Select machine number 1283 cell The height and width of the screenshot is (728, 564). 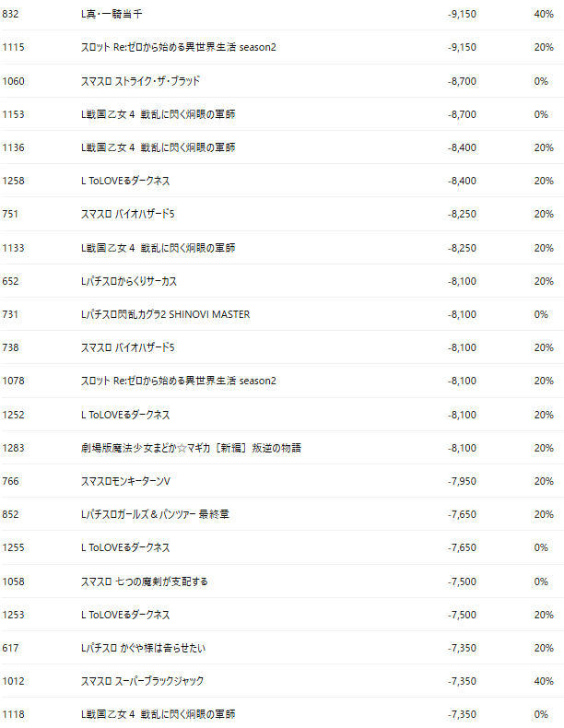pyautogui.click(x=13, y=448)
